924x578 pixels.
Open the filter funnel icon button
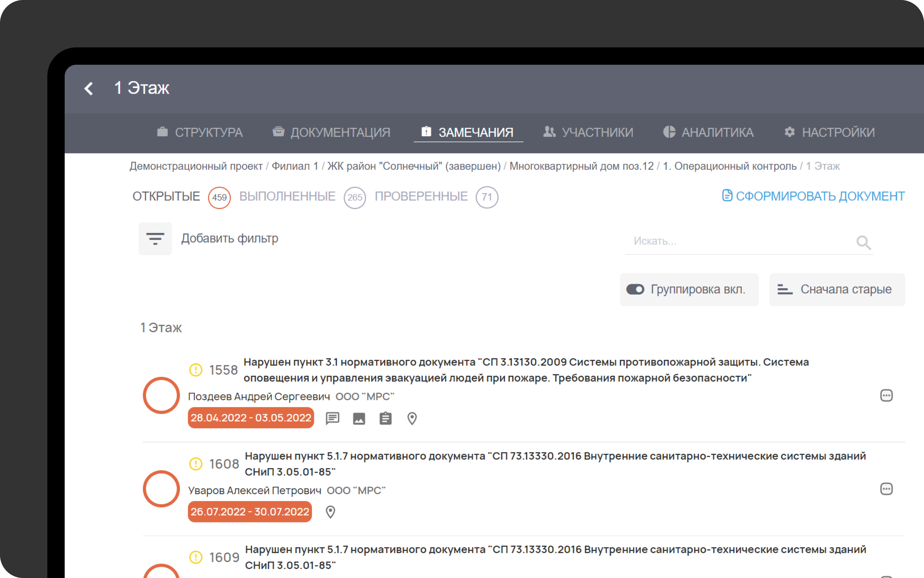tap(155, 238)
